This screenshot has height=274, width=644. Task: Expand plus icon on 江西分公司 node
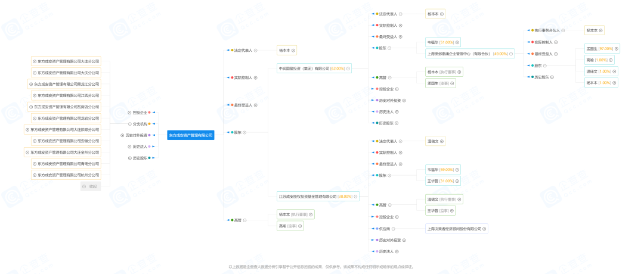tap(35, 95)
